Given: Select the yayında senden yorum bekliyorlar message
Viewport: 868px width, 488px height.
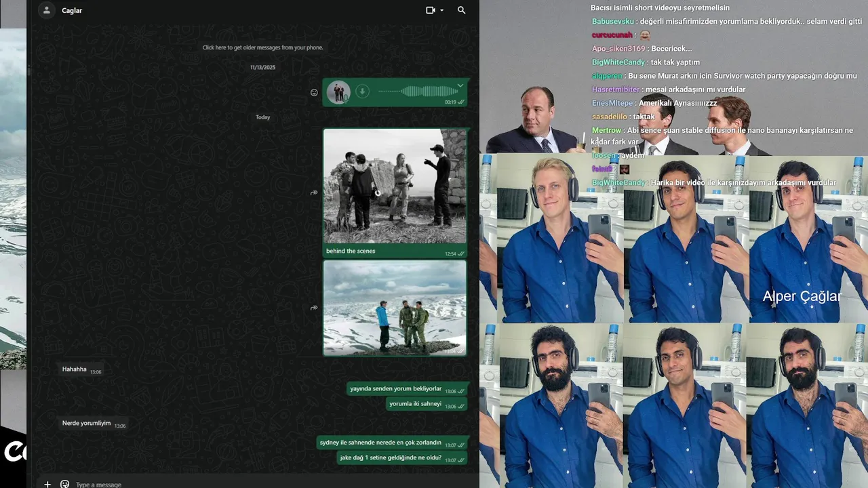Looking at the screenshot, I should tap(407, 389).
